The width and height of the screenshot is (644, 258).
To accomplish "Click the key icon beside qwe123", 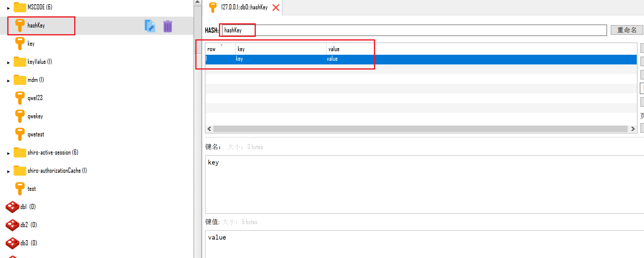I will (x=20, y=98).
